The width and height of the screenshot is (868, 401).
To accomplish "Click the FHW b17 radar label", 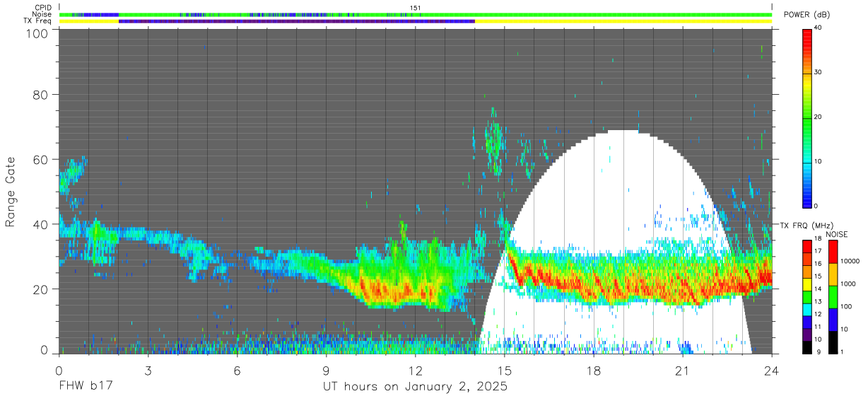I will tap(86, 388).
